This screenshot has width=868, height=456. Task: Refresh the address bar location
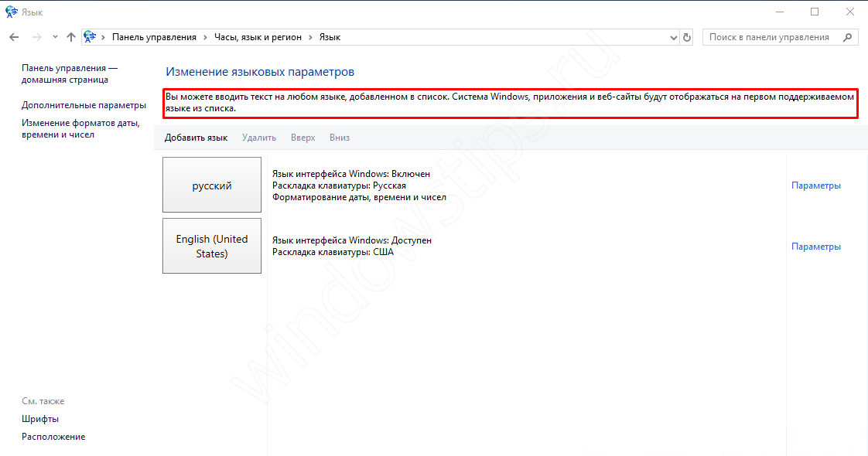pos(687,37)
